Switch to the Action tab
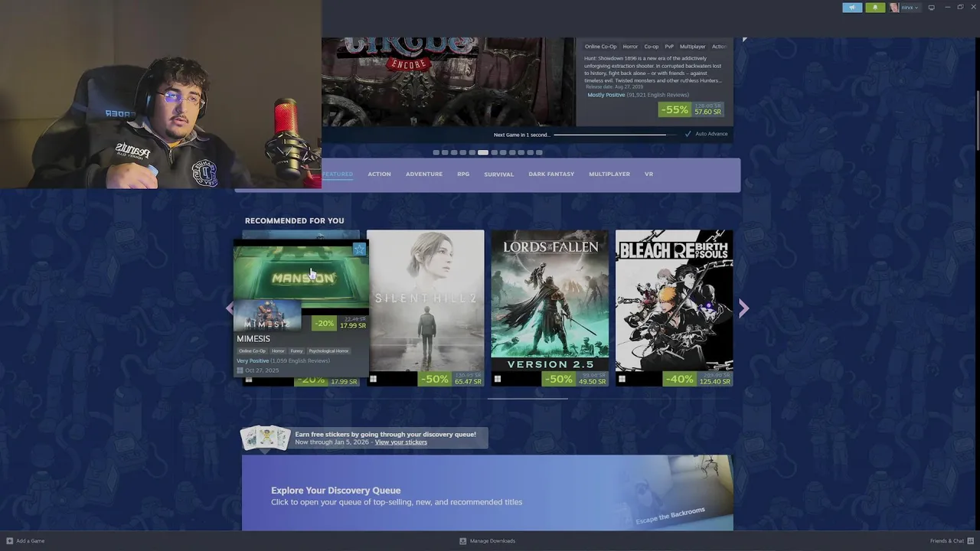Image resolution: width=980 pixels, height=551 pixels. tap(379, 174)
